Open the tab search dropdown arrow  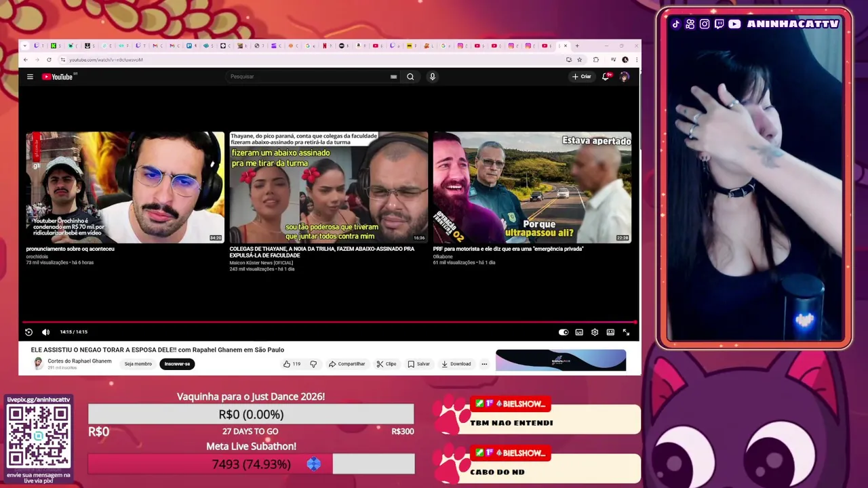point(25,46)
